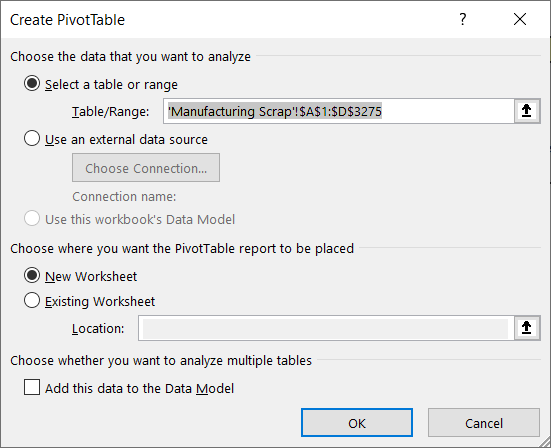The image size is (551, 448).
Task: Click the dialog resize grip corner
Action: point(544,441)
